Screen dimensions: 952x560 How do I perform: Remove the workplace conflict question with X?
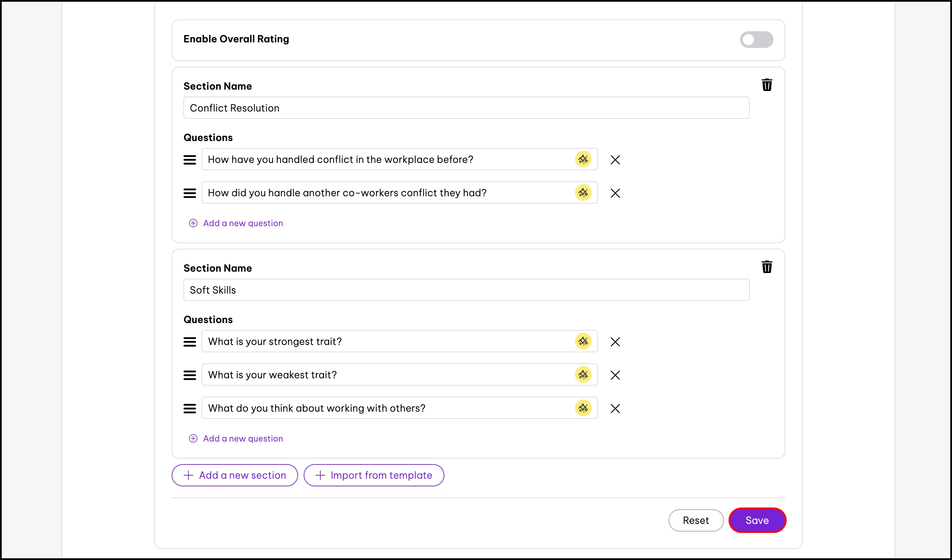615,160
